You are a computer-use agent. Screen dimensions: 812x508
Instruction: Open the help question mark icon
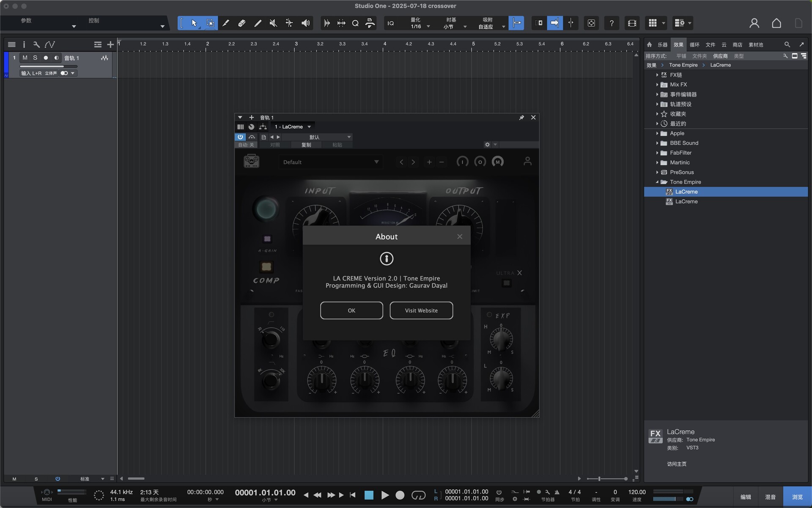612,23
